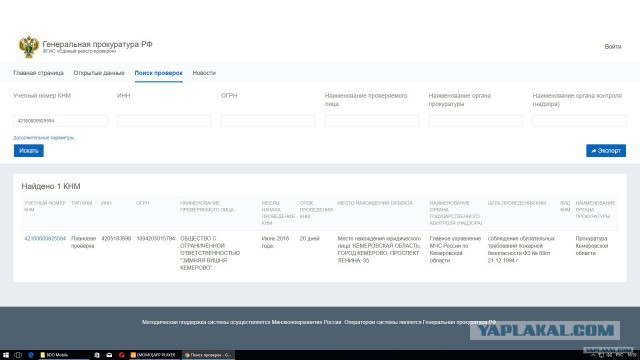Click the Экспорт button
This screenshot has height=360, width=640.
point(606,151)
